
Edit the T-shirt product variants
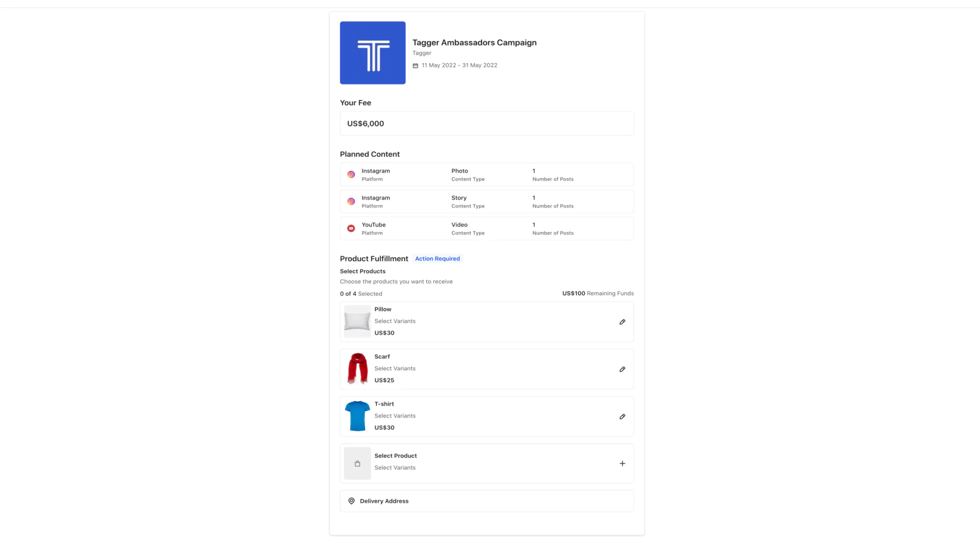[x=622, y=416]
